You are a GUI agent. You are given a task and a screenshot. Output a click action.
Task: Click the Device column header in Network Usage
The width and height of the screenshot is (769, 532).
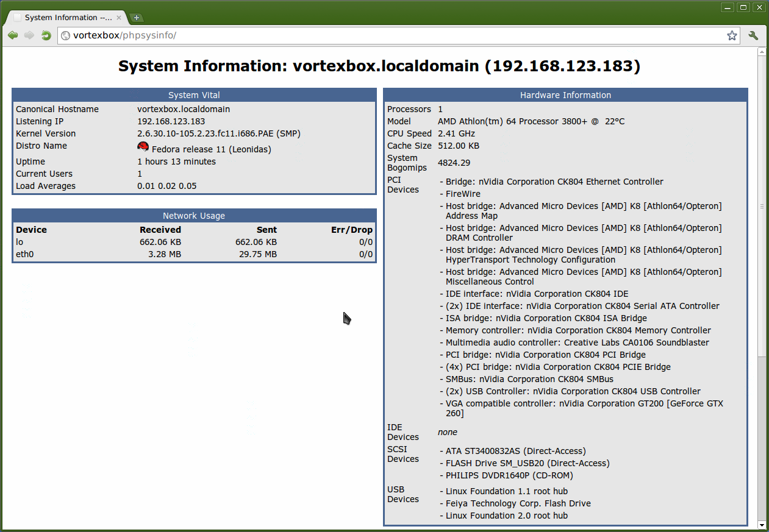pyautogui.click(x=31, y=230)
